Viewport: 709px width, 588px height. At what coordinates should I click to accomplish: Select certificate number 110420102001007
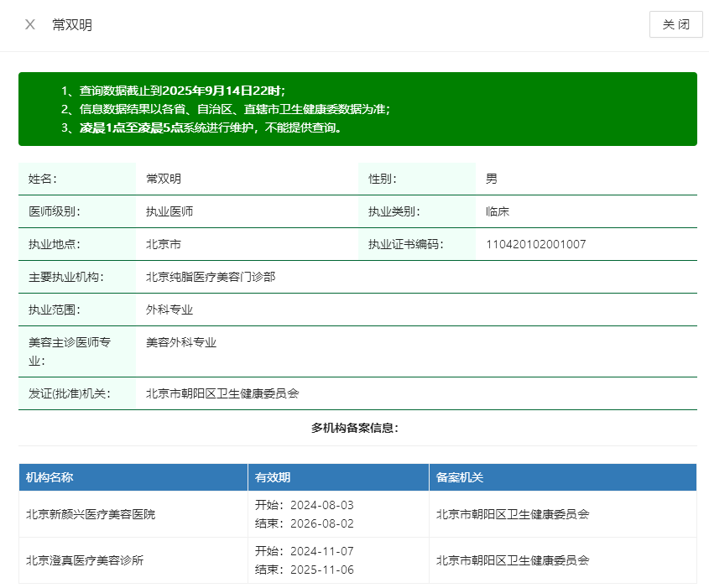click(536, 244)
